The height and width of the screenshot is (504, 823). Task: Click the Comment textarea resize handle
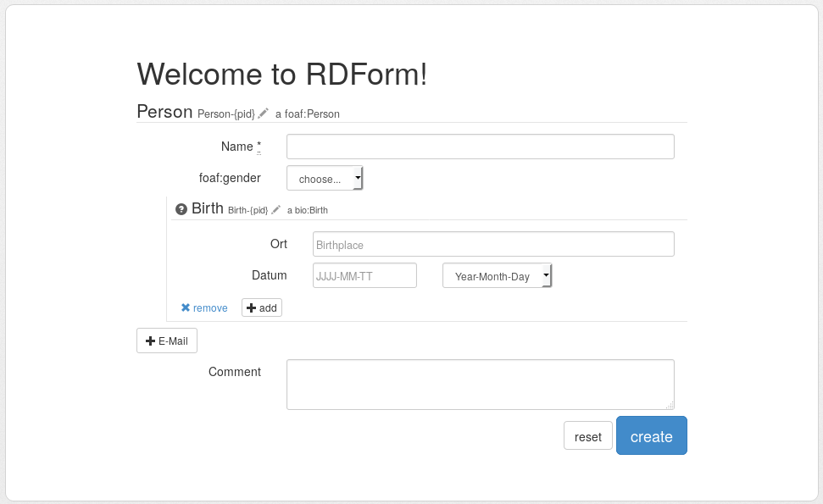pos(670,406)
